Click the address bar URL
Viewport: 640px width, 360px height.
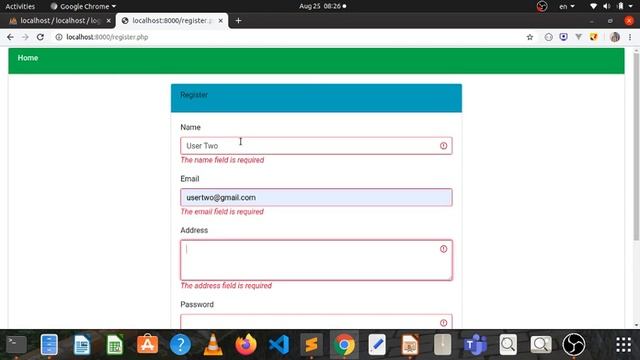click(x=107, y=37)
